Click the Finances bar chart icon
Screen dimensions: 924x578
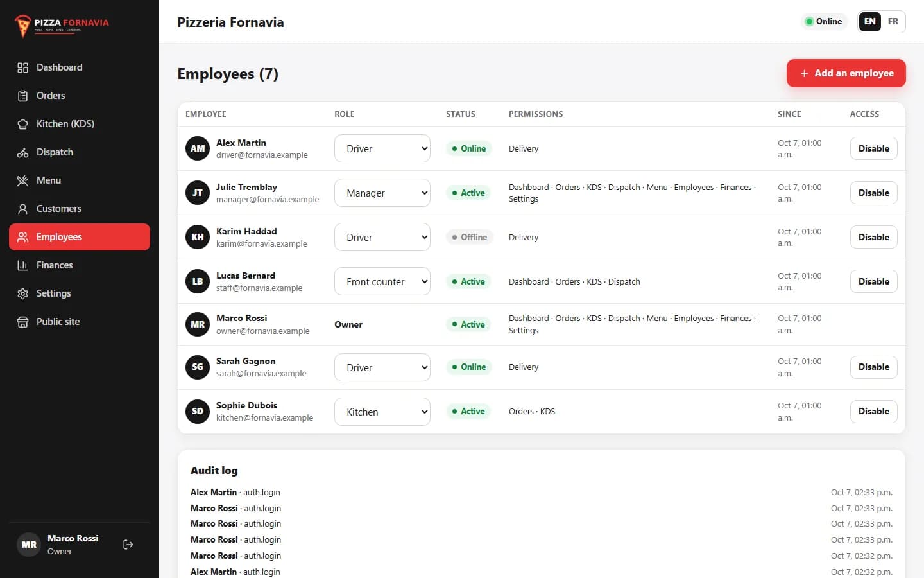click(x=22, y=265)
